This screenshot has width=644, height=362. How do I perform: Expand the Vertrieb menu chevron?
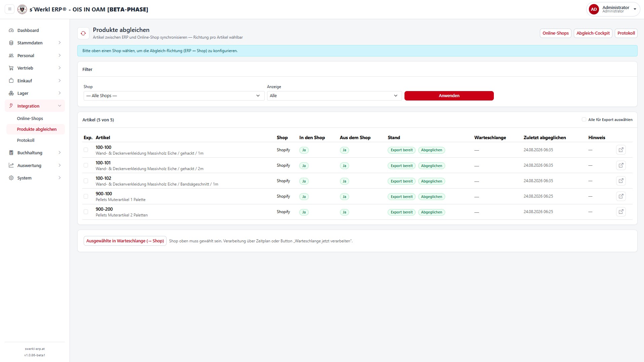tap(59, 68)
